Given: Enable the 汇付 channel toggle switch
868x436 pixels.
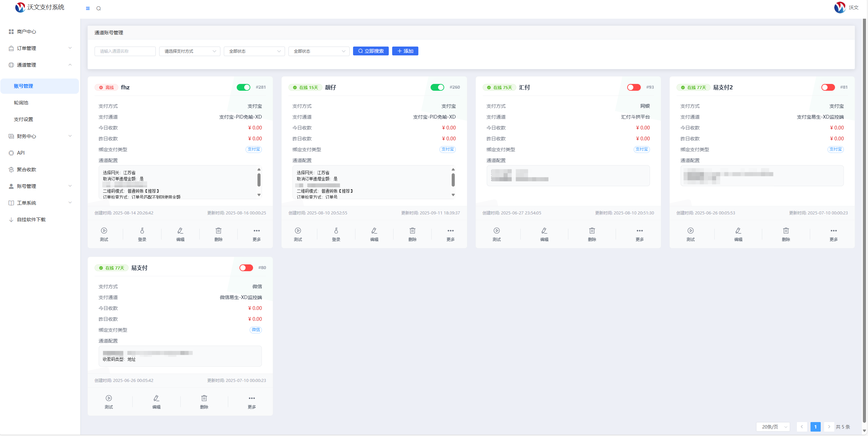Looking at the screenshot, I should pyautogui.click(x=634, y=87).
